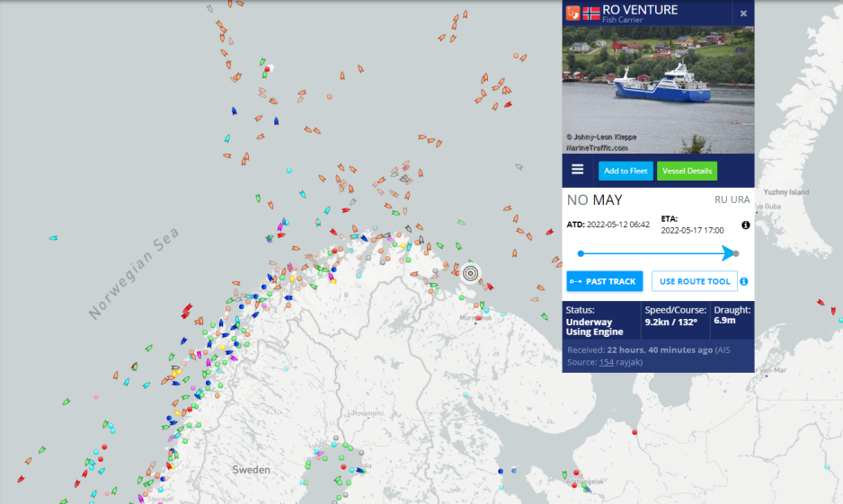The image size is (843, 504).
Task: Show the vessel's past track
Action: (x=605, y=281)
